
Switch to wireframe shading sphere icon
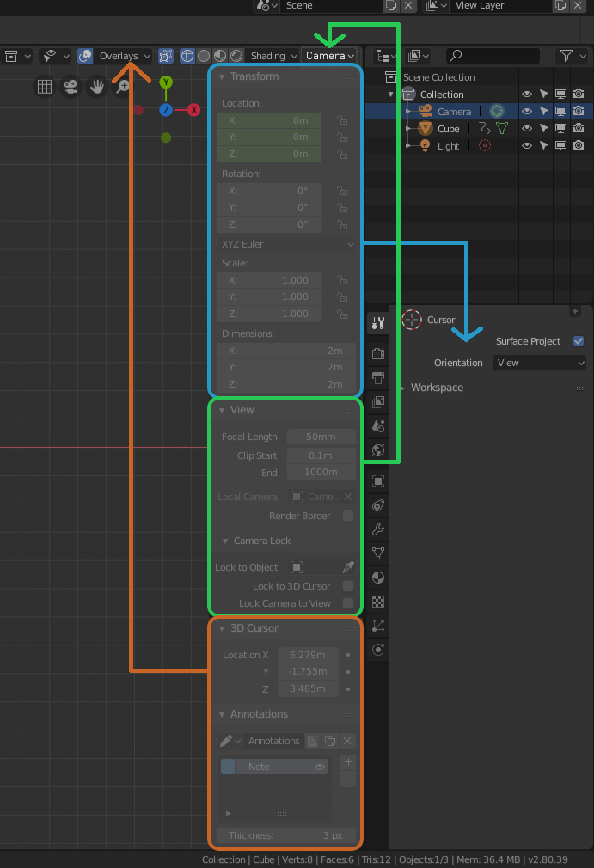tap(187, 56)
